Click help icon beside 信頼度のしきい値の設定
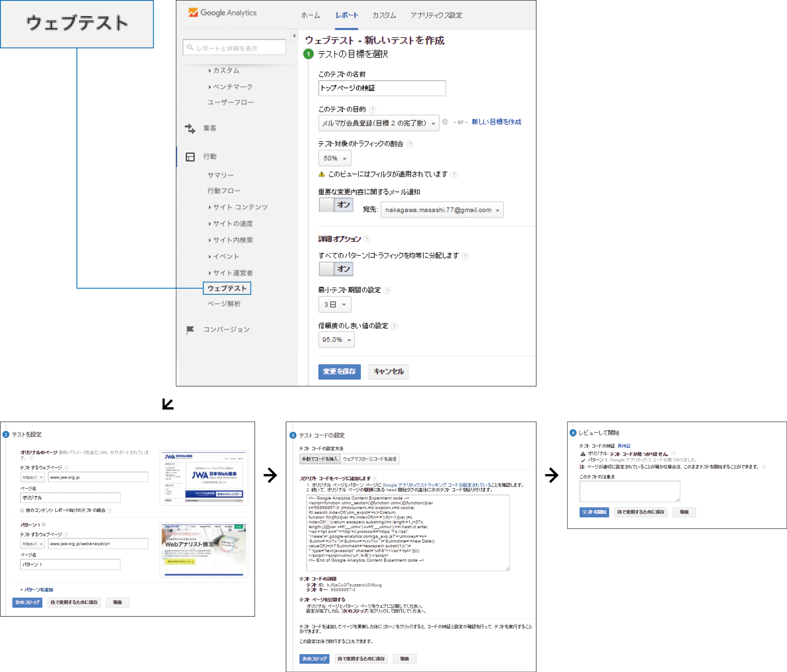 (395, 326)
